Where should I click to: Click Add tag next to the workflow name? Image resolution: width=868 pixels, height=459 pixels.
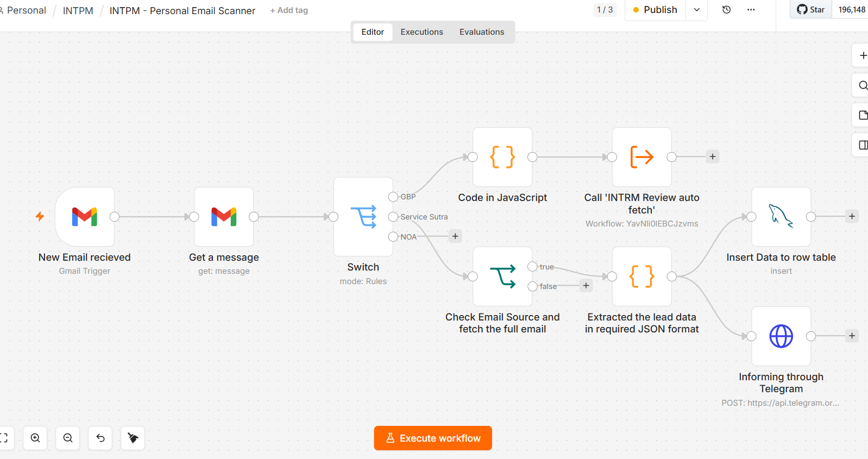tap(289, 10)
